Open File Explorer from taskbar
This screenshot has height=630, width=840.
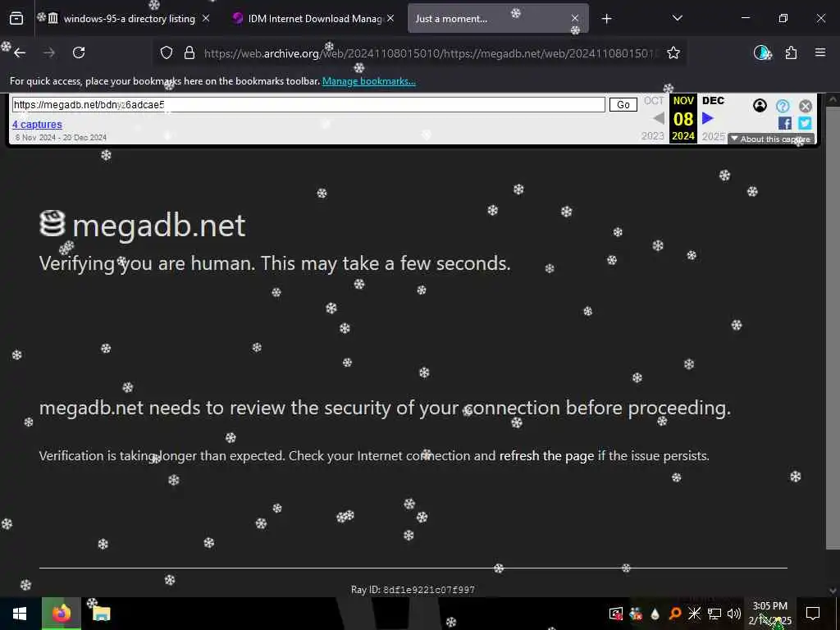[101, 614]
